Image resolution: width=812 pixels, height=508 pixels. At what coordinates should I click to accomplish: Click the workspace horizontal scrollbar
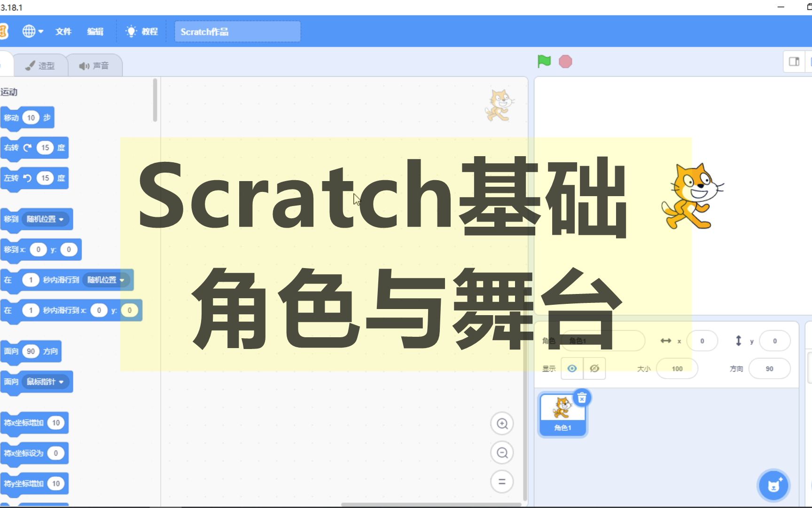click(x=431, y=505)
